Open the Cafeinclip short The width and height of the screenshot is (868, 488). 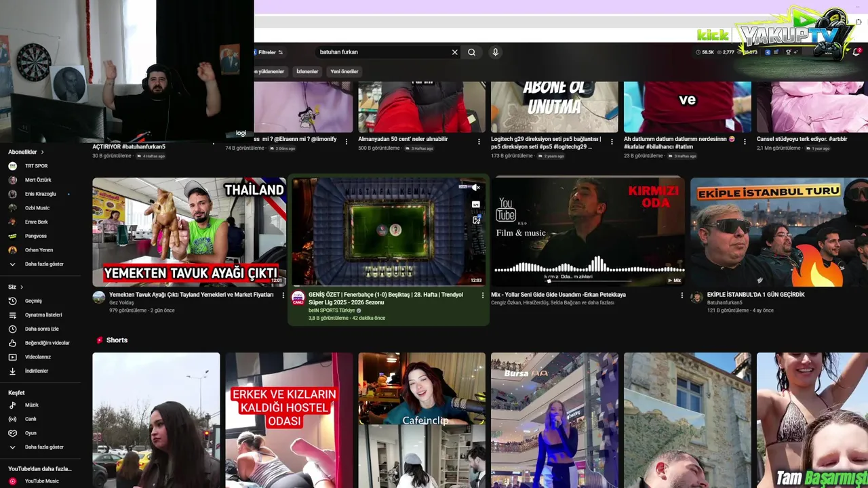tap(422, 420)
